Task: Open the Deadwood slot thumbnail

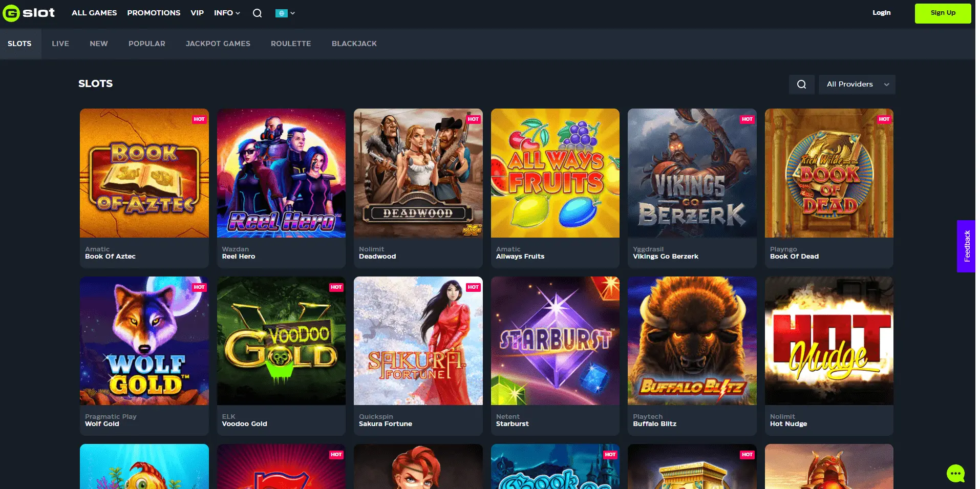Action: point(418,173)
